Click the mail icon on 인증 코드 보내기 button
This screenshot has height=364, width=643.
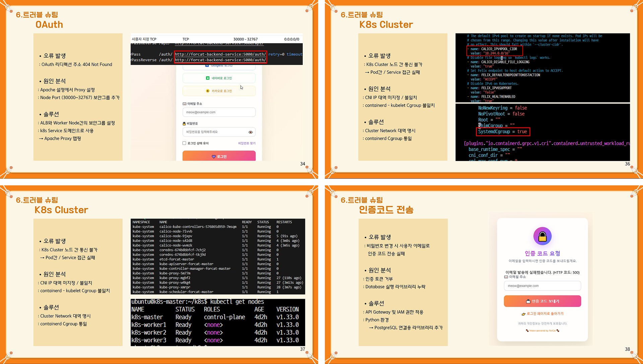pyautogui.click(x=528, y=301)
